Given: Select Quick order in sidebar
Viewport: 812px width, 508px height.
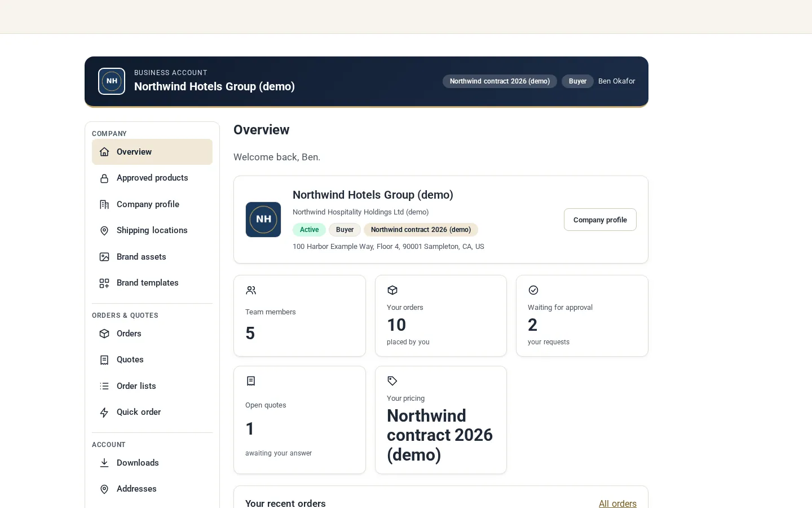Looking at the screenshot, I should click(152, 412).
